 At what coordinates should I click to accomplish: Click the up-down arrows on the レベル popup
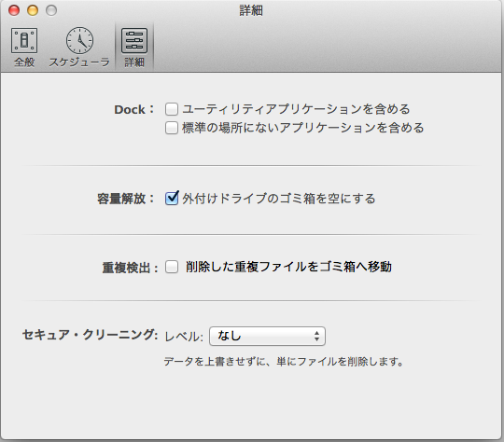(x=317, y=336)
